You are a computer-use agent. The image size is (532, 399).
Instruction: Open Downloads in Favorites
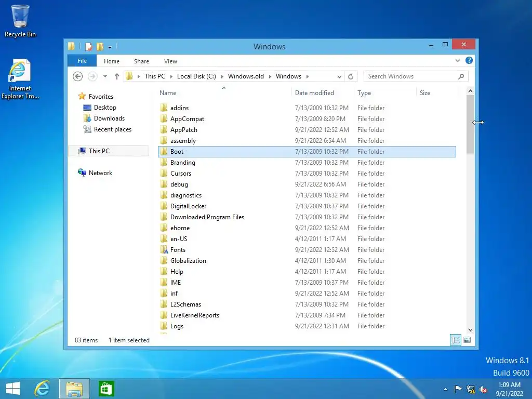click(104, 118)
